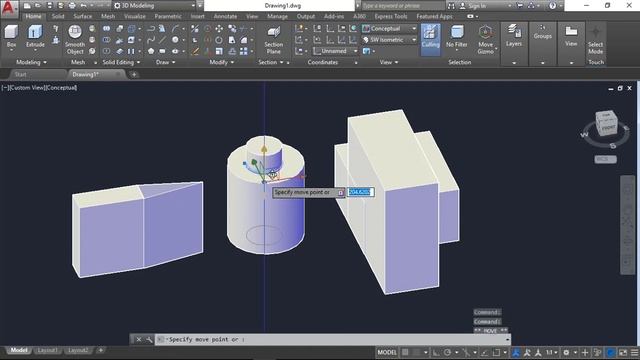The height and width of the screenshot is (360, 640).
Task: Open the Annotate ribbon tab
Action: [225, 16]
